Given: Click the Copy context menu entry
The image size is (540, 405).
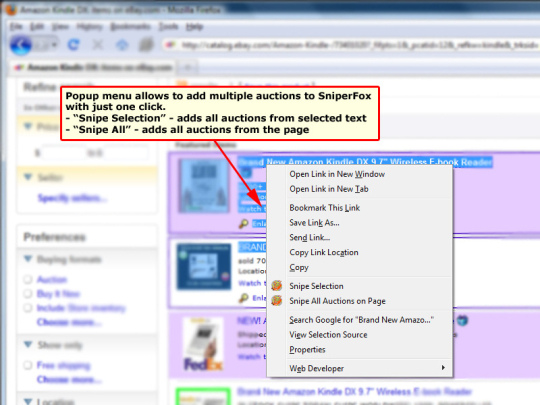Looking at the screenshot, I should pos(299,268).
